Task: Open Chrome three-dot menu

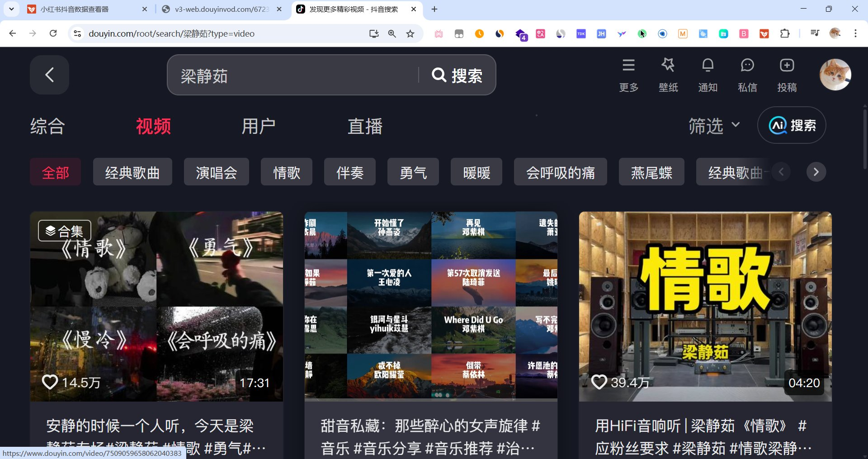Action: coord(855,33)
